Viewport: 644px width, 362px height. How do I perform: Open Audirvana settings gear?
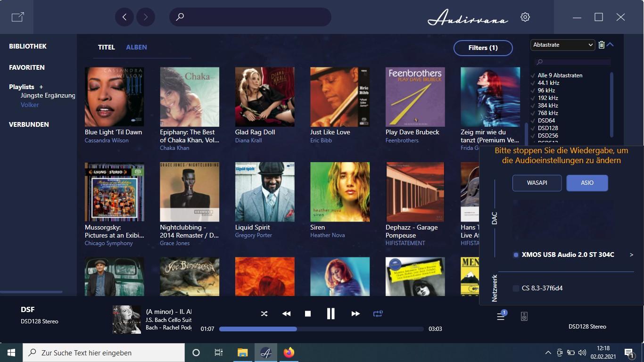coord(525,17)
